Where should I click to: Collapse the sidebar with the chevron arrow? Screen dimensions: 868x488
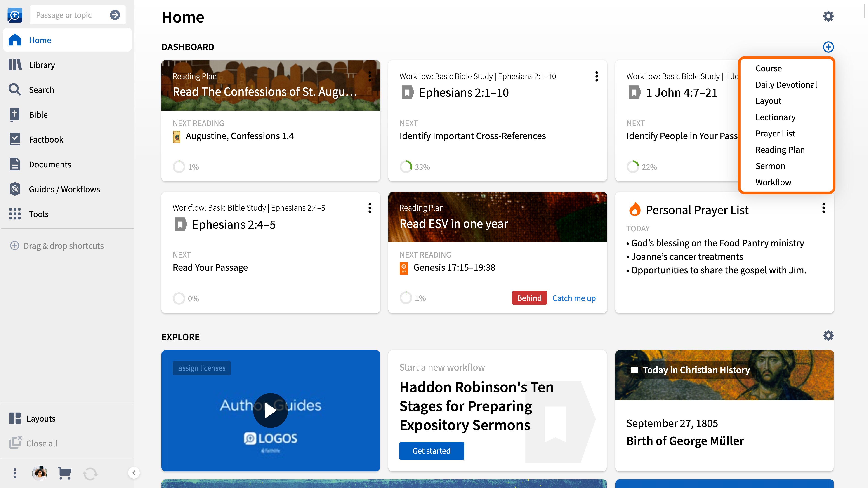coord(134,473)
